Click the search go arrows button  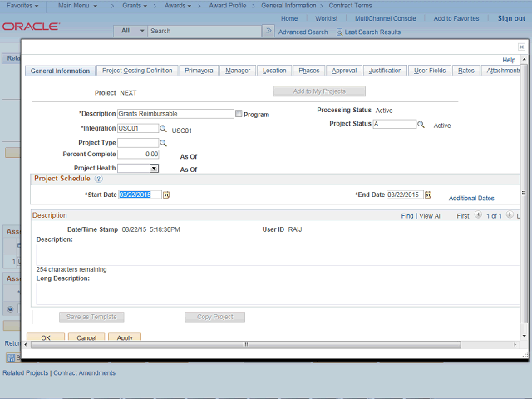[268, 31]
